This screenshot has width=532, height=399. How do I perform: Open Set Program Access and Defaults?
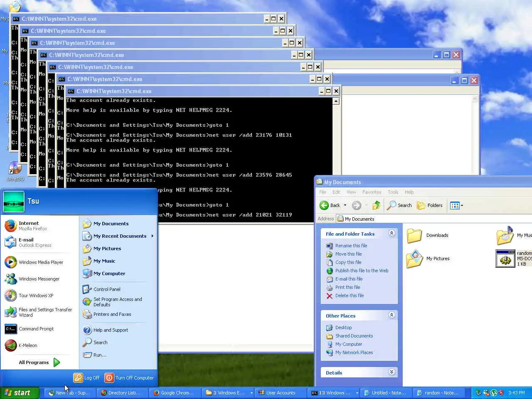point(118,302)
